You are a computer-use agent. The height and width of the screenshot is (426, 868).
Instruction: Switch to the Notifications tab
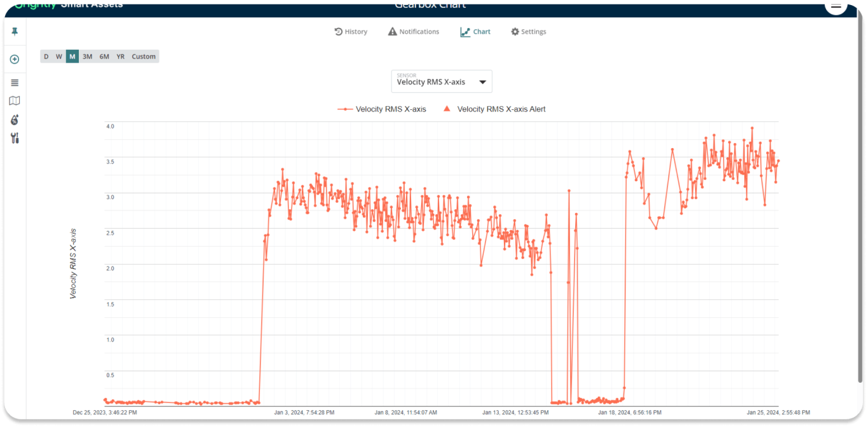coord(414,32)
